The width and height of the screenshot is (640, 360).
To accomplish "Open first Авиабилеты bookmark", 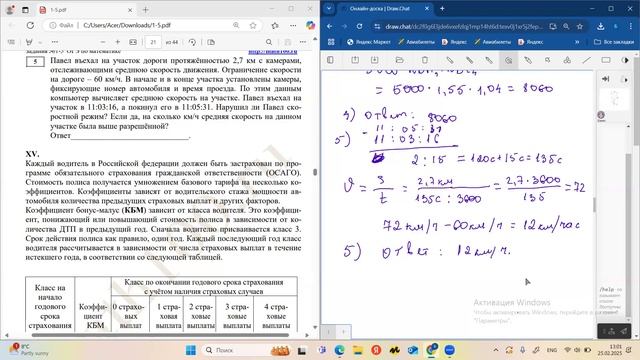I will coord(416,42).
